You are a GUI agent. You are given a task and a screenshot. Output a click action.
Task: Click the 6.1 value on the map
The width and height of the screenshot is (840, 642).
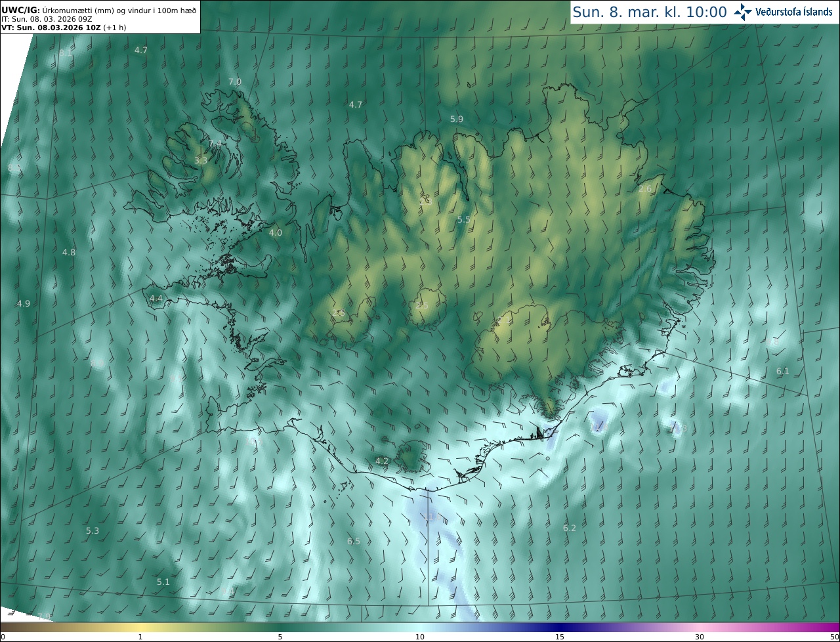click(x=783, y=372)
